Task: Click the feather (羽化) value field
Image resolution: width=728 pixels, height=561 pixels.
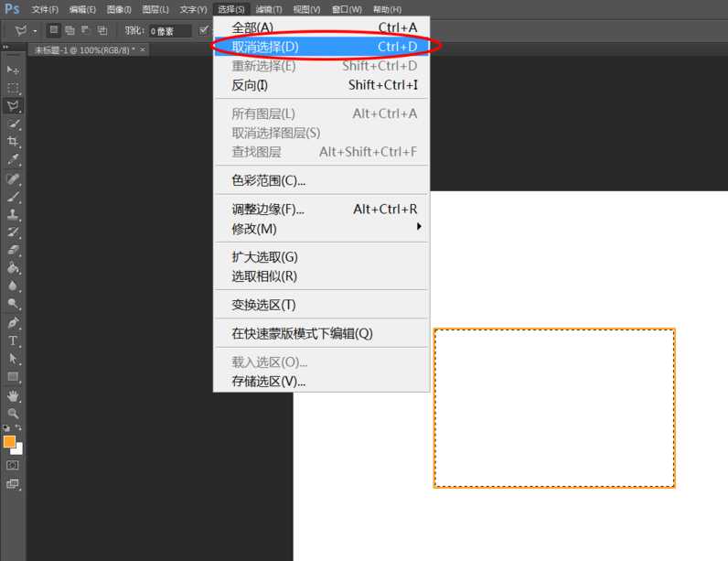Action: pos(170,30)
